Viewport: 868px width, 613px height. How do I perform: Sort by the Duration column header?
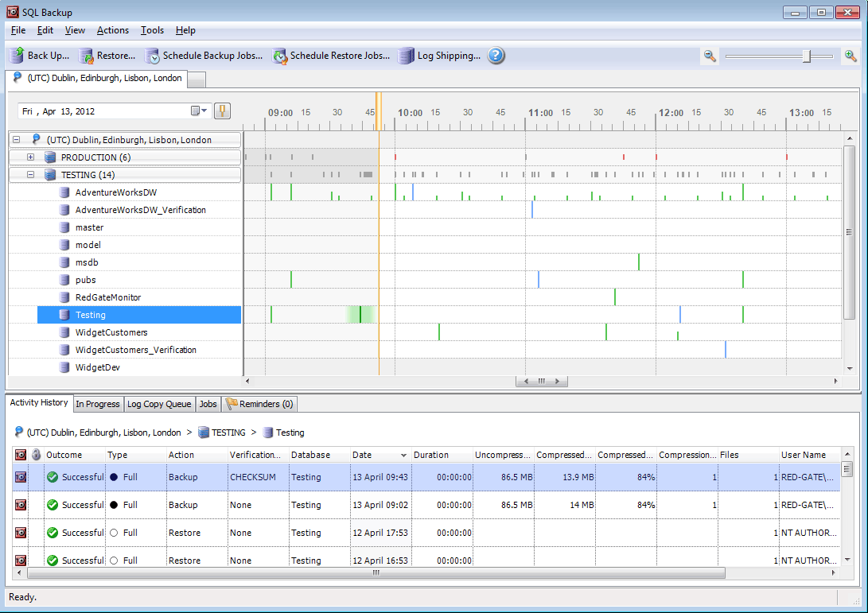pyautogui.click(x=442, y=455)
